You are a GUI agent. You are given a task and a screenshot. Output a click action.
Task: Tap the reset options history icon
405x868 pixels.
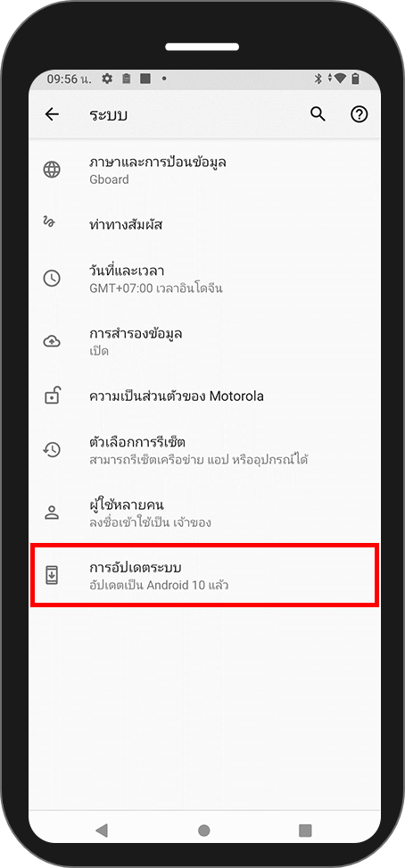click(x=52, y=449)
